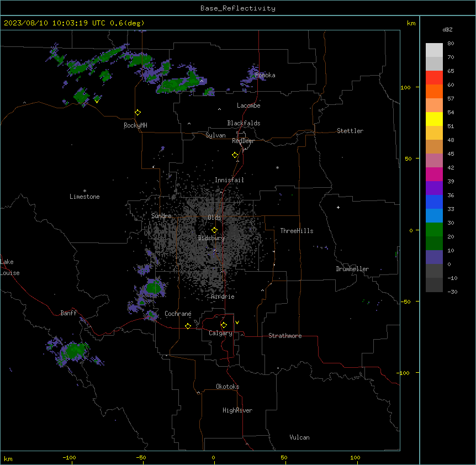Click the 80 value on dBZ legend
The height and width of the screenshot is (465, 476).
451,44
